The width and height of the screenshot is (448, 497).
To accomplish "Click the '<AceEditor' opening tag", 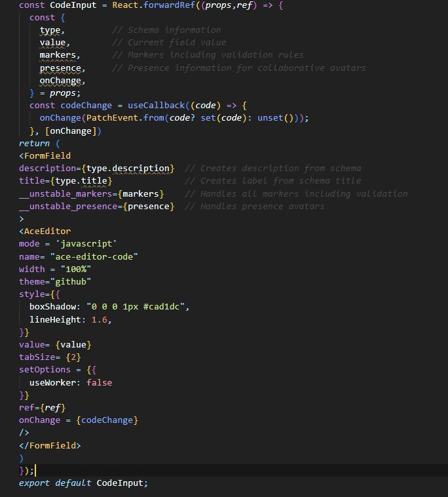I will (x=45, y=231).
